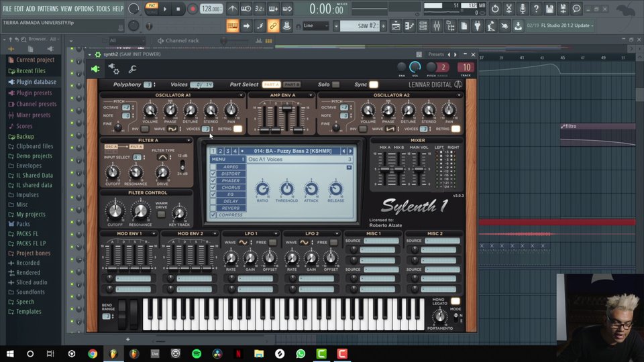
Task: Open the playlist view from FL toolbar
Action: click(x=396, y=26)
